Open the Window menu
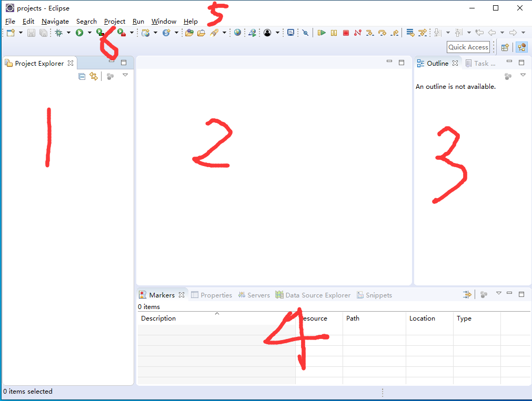The width and height of the screenshot is (532, 401). (164, 22)
